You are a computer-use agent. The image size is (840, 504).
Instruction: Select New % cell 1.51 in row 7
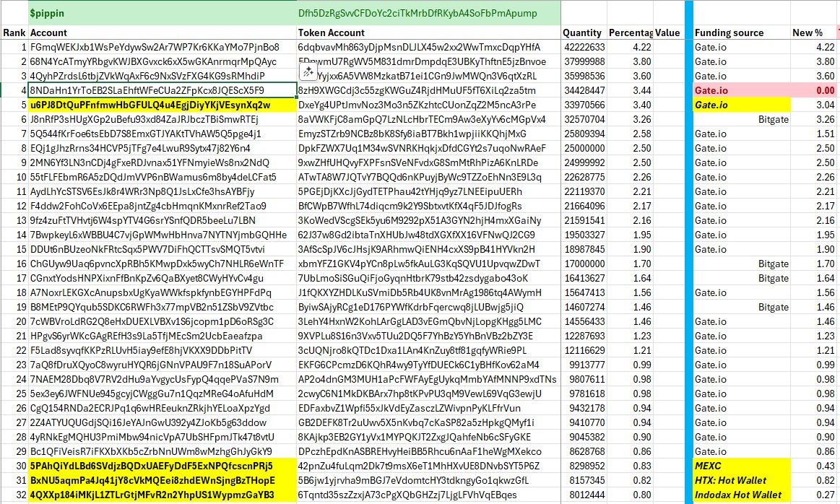(x=814, y=134)
